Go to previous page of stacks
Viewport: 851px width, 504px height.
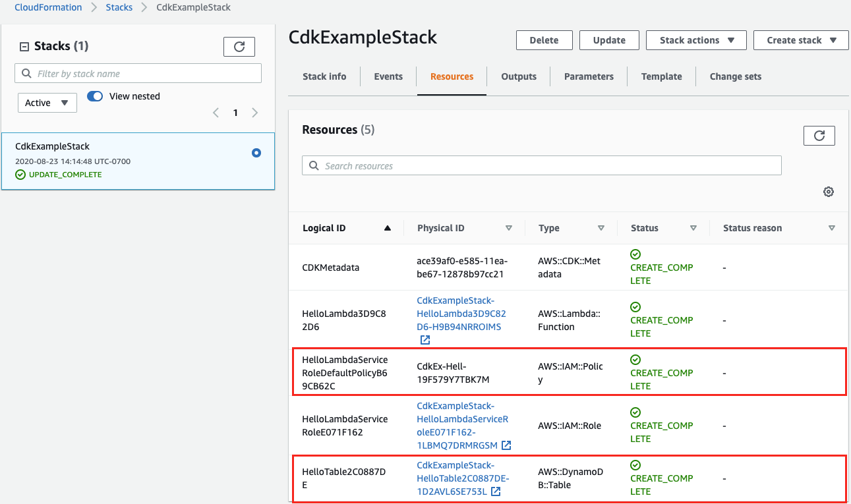point(216,113)
